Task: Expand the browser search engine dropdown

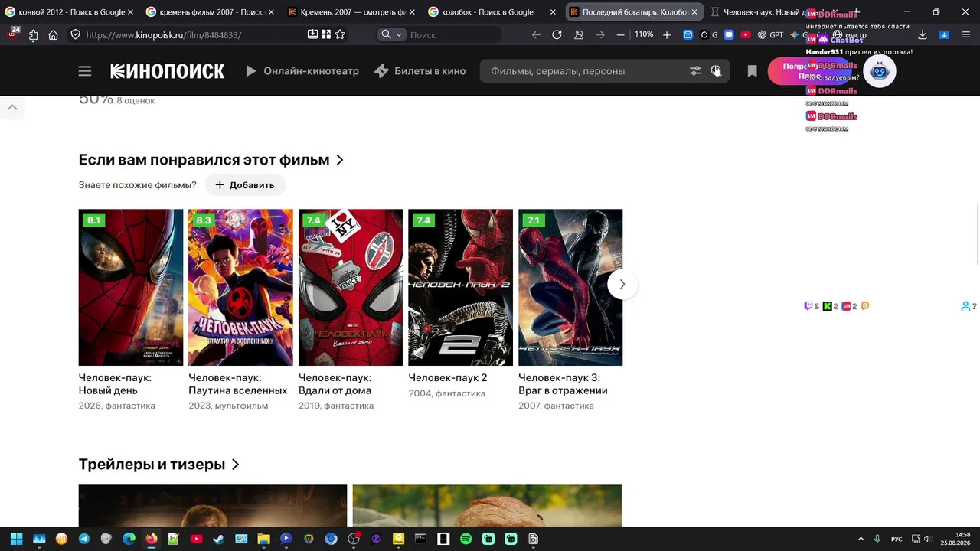Action: [391, 34]
